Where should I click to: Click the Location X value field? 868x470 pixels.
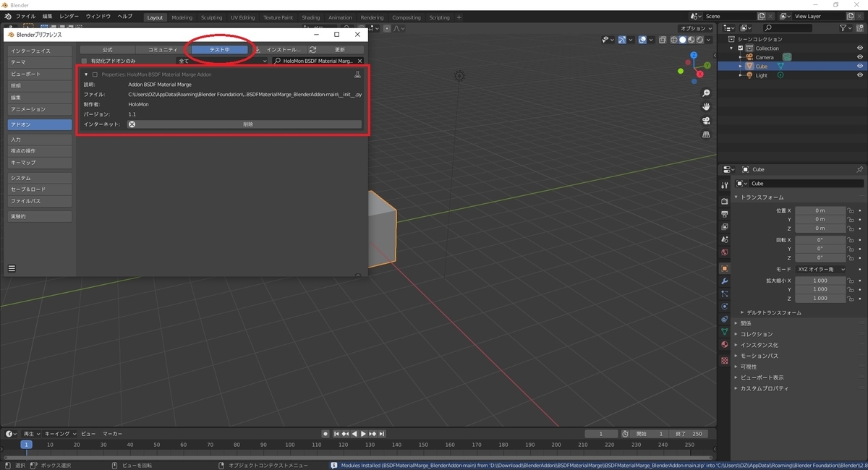point(820,210)
